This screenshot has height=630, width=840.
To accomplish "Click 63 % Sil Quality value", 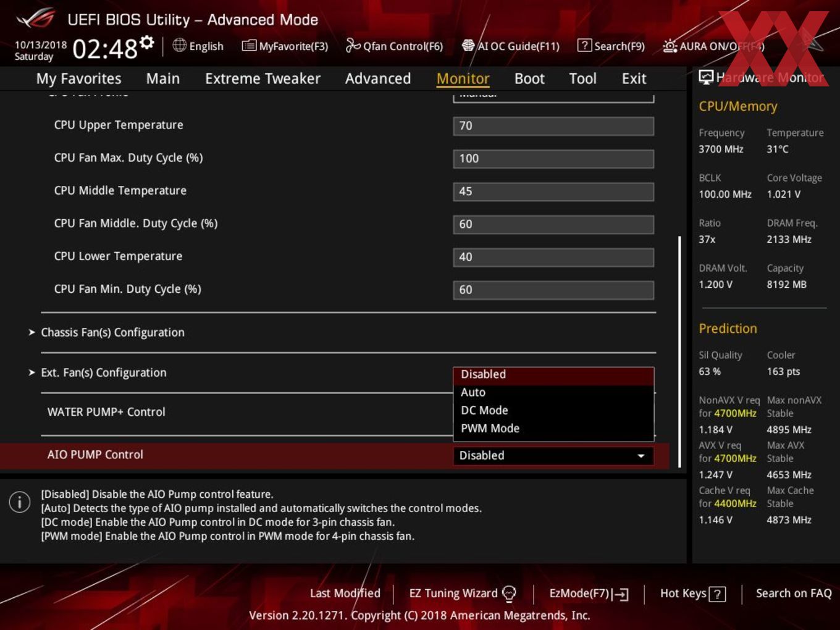I will click(710, 371).
